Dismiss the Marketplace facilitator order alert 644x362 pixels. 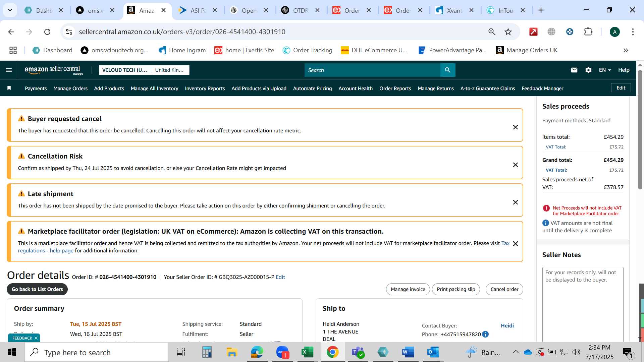pyautogui.click(x=516, y=244)
